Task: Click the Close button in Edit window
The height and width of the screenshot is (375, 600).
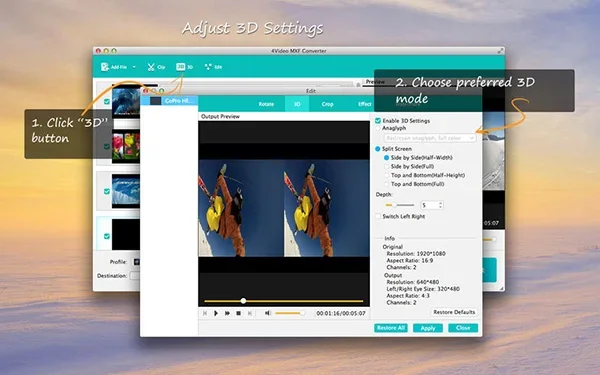Action: point(463,328)
